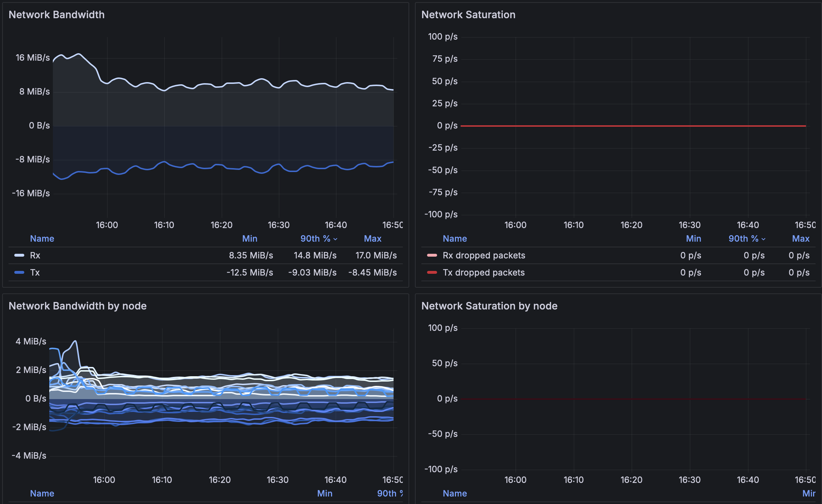Sort Network Bandwidth legend by Name

tap(42, 238)
